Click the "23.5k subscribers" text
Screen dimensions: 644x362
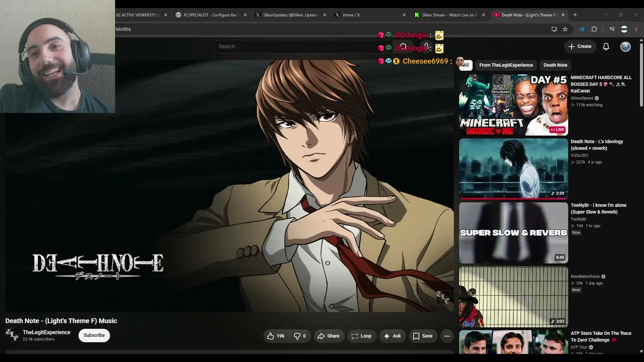click(x=39, y=339)
